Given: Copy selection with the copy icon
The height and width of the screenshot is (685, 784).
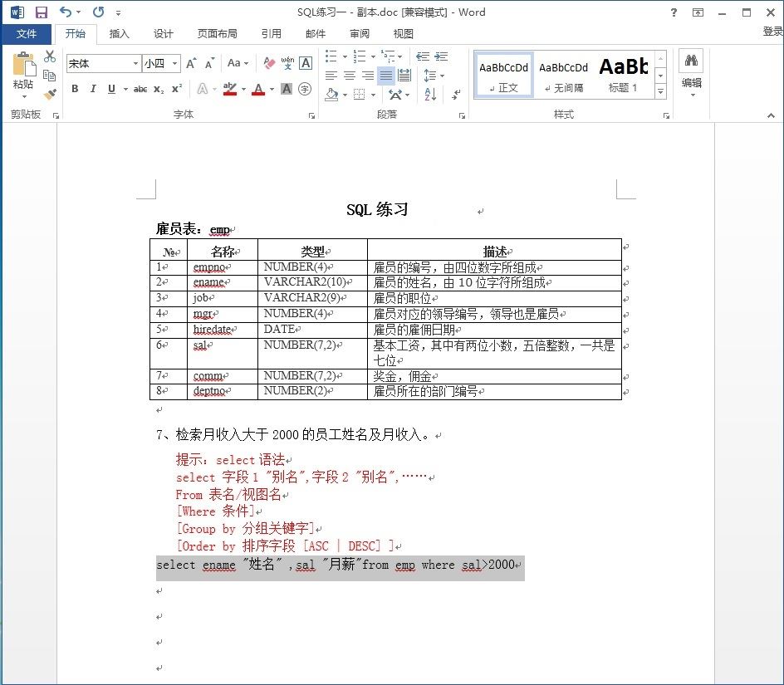Looking at the screenshot, I should (50, 76).
